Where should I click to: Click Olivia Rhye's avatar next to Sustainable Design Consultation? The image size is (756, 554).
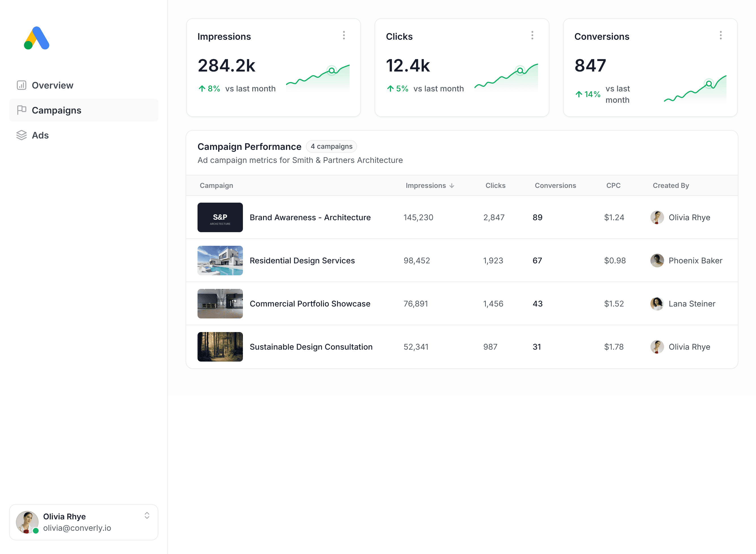pos(658,347)
